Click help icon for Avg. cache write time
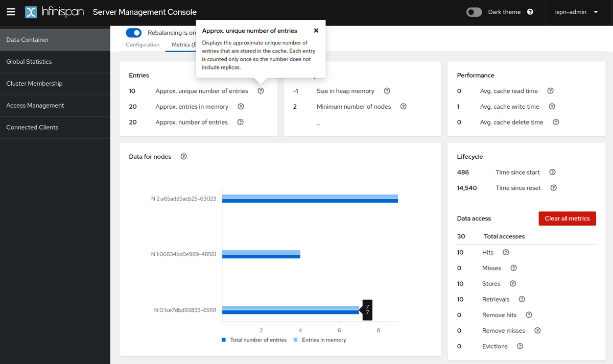 point(552,107)
